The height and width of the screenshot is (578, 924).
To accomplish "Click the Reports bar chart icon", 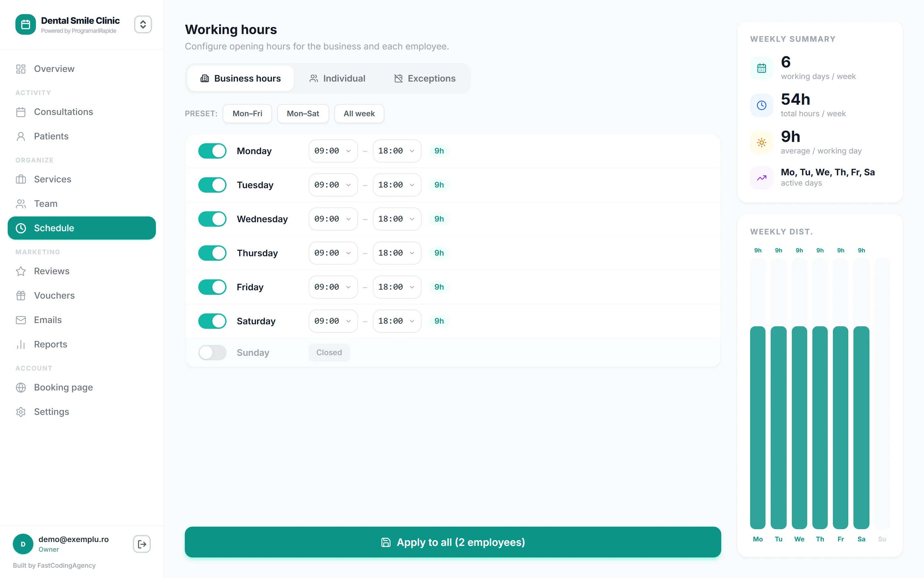I will tap(21, 345).
